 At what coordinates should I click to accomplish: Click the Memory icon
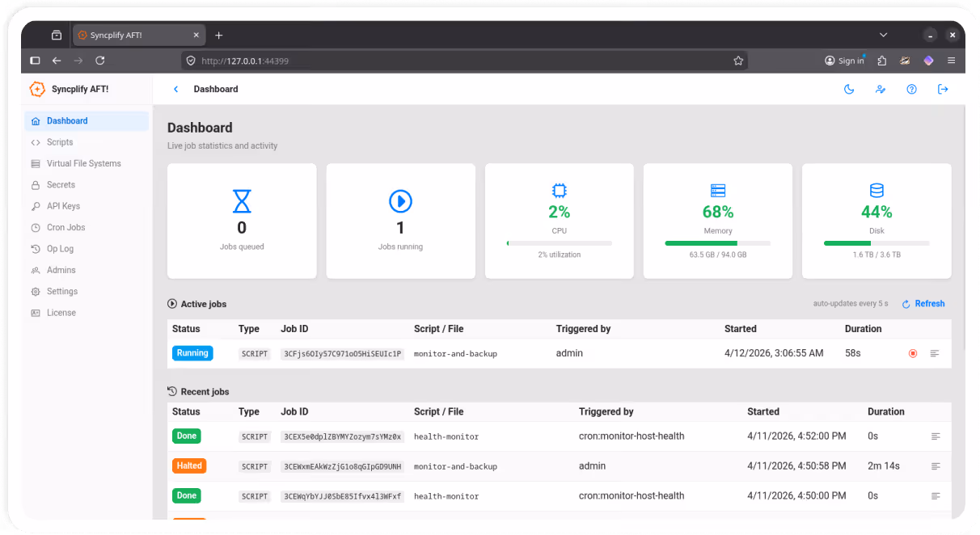point(718,191)
